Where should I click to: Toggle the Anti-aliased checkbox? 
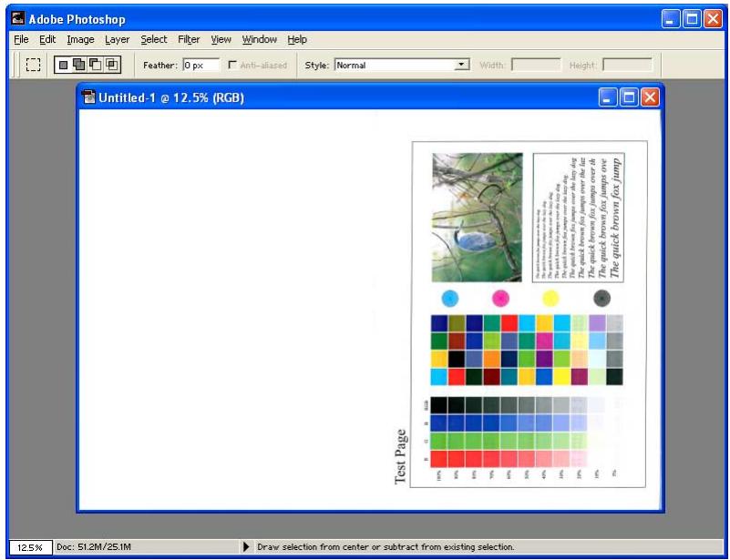click(x=231, y=65)
